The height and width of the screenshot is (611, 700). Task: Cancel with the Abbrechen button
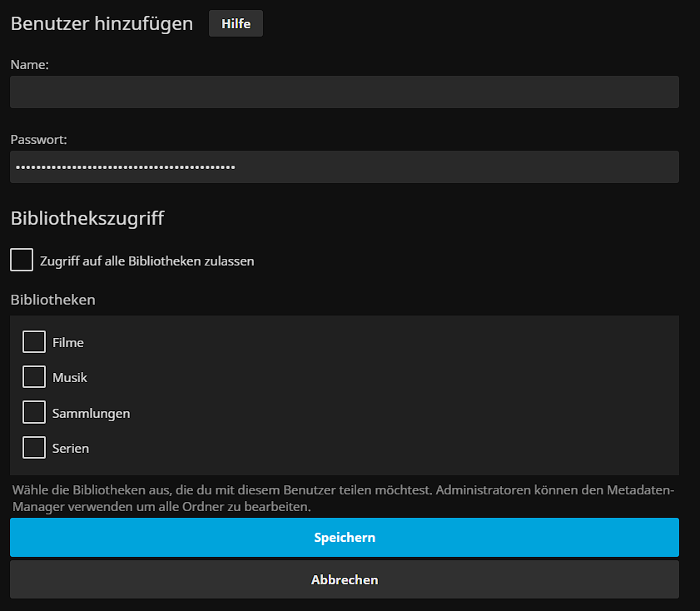click(344, 579)
